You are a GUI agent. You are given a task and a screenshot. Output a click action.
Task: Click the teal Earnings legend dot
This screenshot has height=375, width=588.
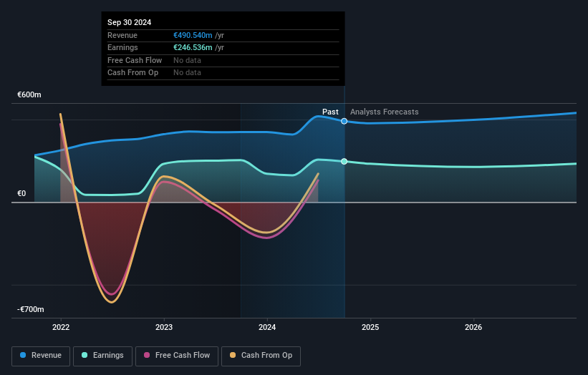[x=85, y=355]
